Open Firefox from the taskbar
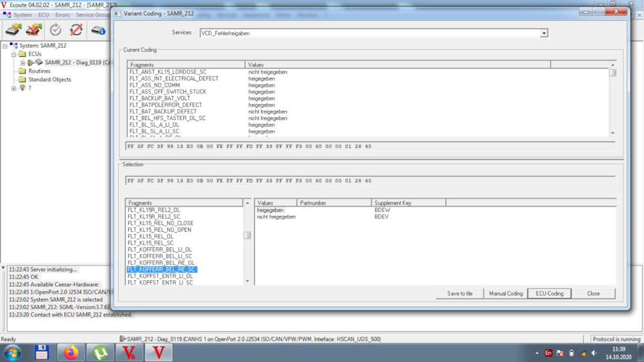This screenshot has width=644, height=362. point(70,353)
